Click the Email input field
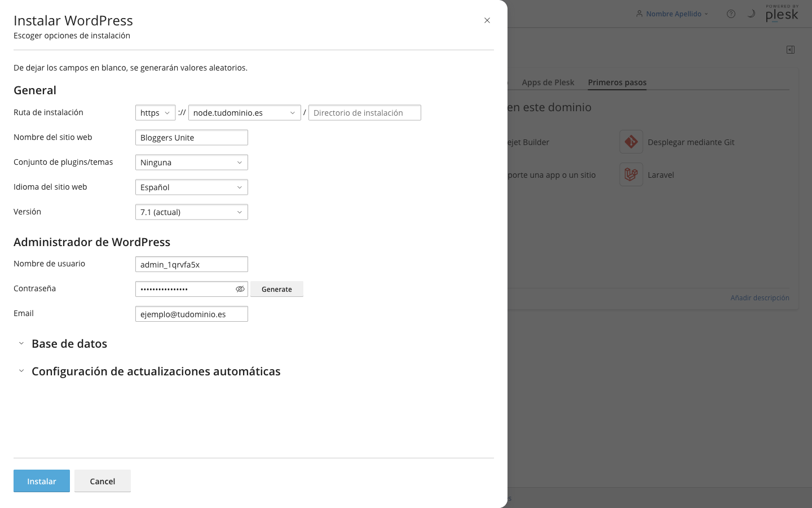 tap(192, 314)
